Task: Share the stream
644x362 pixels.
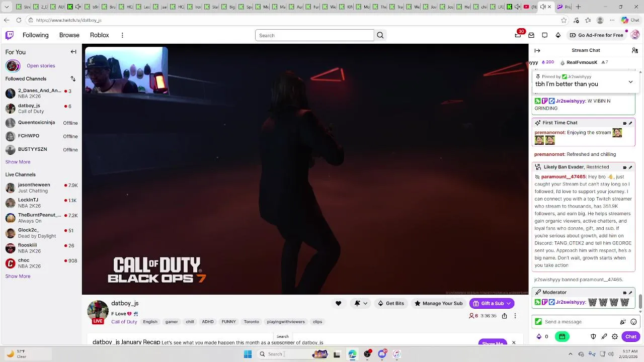Action: 504,316
